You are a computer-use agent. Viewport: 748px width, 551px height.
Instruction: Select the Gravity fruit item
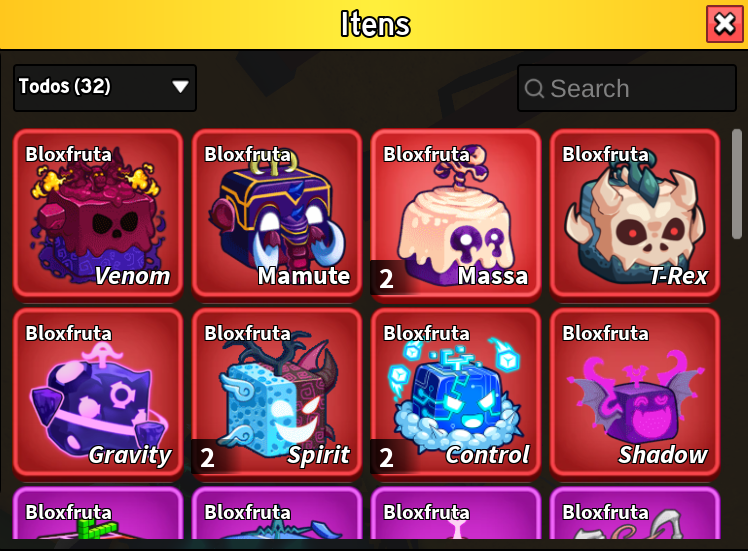(98, 394)
